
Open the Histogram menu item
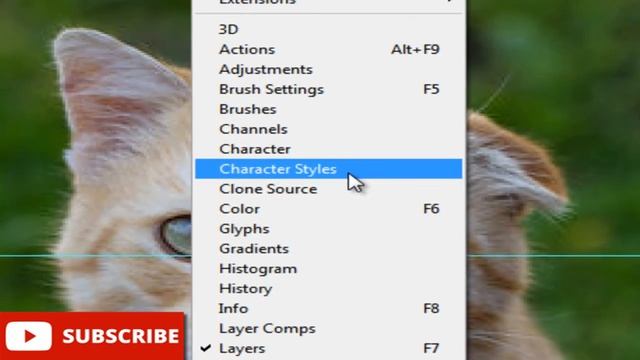click(x=329, y=269)
